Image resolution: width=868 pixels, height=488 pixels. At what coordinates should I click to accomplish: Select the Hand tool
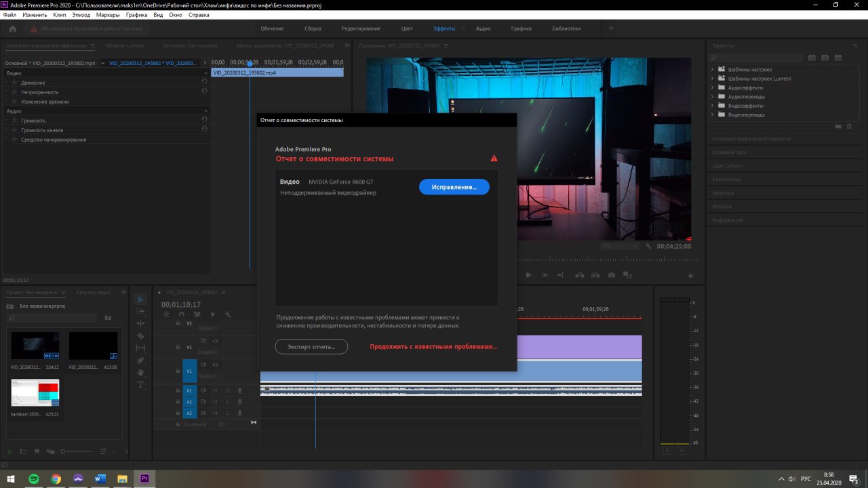pyautogui.click(x=140, y=372)
